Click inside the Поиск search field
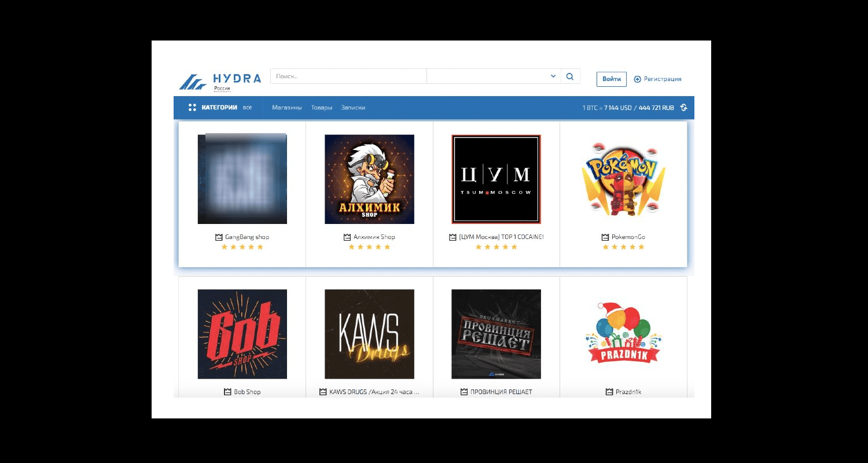This screenshot has height=463, width=868. click(347, 76)
